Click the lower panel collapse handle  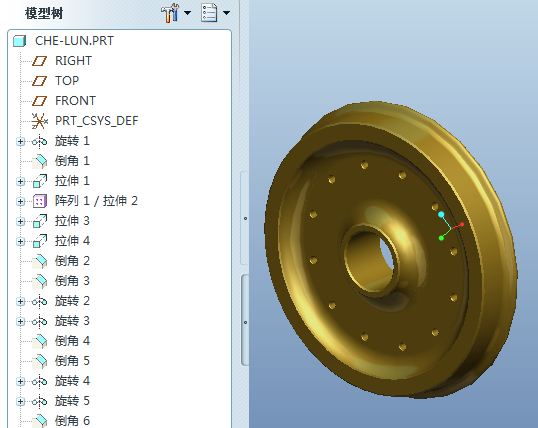pos(245,322)
